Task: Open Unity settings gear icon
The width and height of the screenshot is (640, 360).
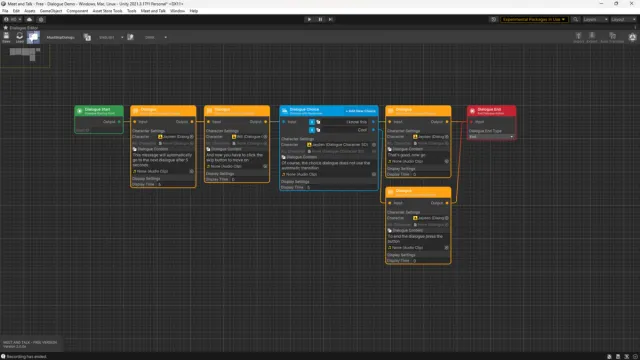Action: coord(41,19)
